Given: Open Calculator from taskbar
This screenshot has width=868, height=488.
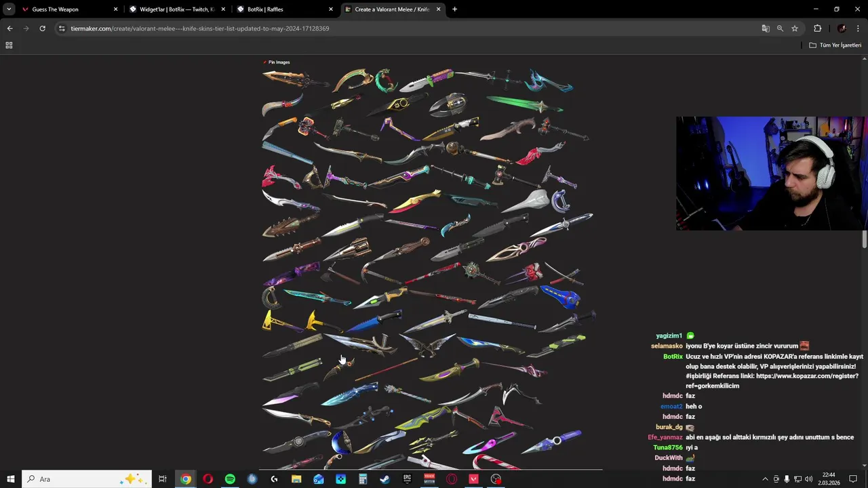Looking at the screenshot, I should (x=363, y=479).
